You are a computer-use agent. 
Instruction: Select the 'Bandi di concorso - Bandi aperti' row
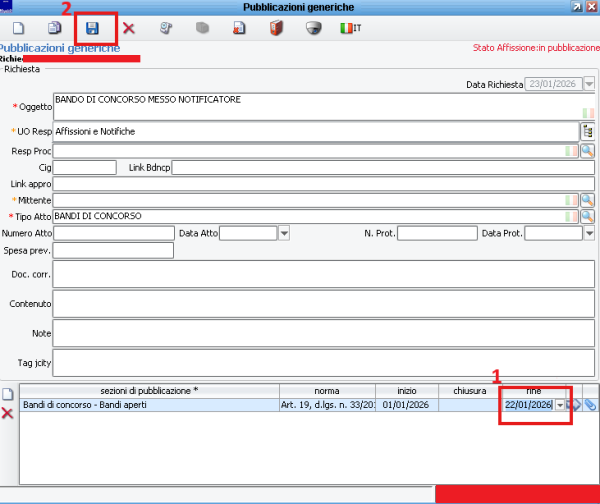[x=148, y=405]
